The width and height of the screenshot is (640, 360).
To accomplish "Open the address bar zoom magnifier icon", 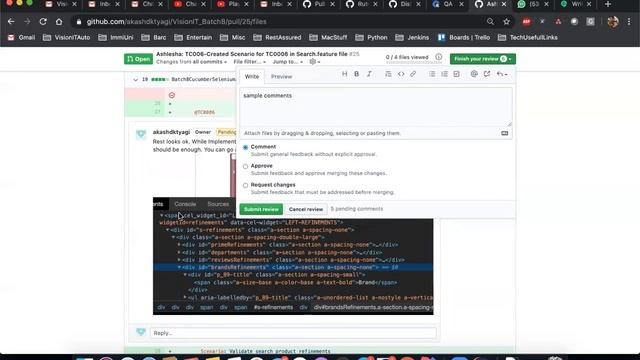I will coord(490,22).
